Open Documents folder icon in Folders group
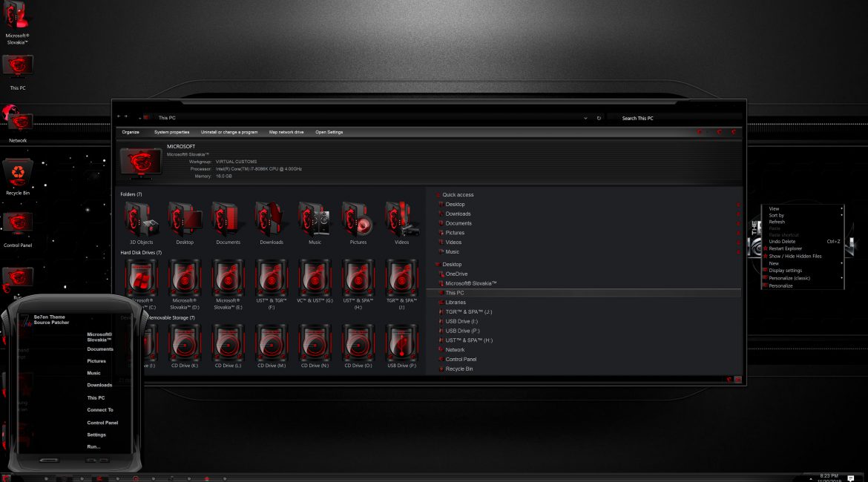This screenshot has width=868, height=482. 228,219
